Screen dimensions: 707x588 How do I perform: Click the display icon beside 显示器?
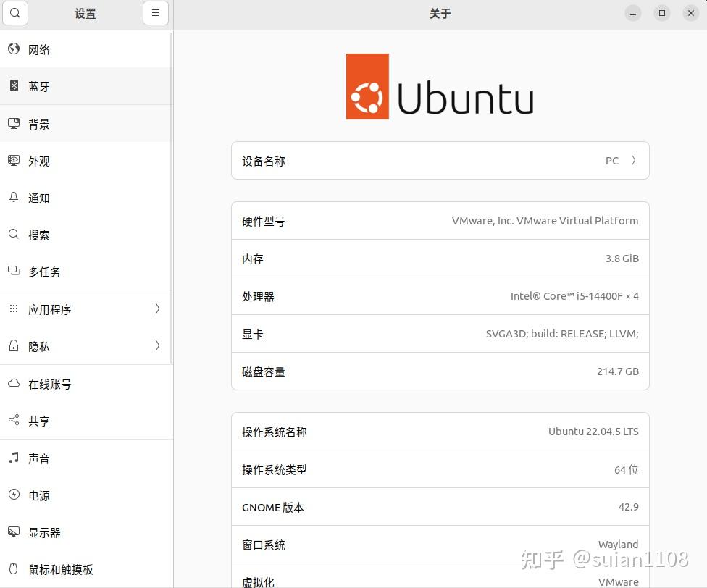click(14, 532)
